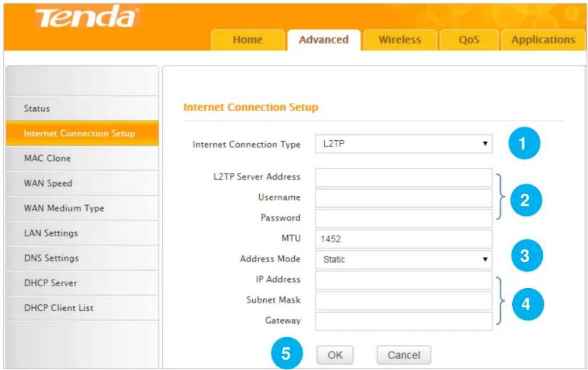Focus the Gateway input field

pos(404,321)
